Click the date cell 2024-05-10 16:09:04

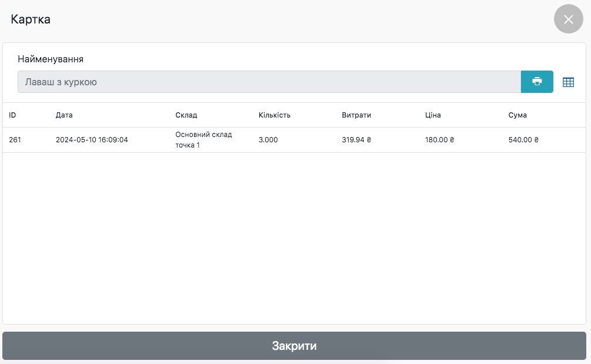pyautogui.click(x=92, y=140)
